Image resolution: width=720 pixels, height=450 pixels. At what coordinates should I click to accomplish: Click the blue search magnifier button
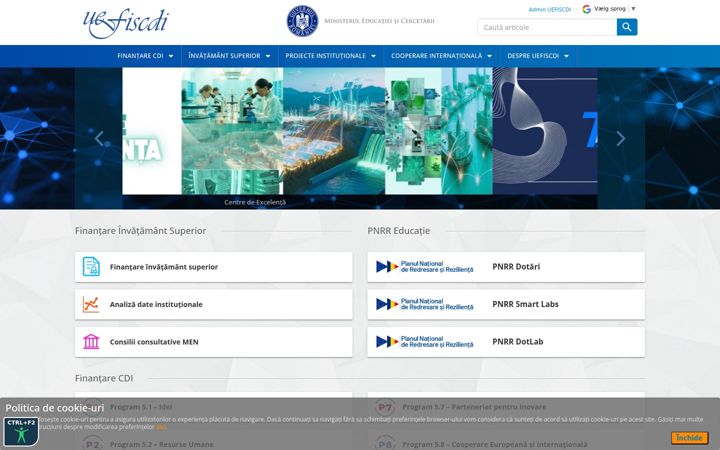(x=627, y=27)
